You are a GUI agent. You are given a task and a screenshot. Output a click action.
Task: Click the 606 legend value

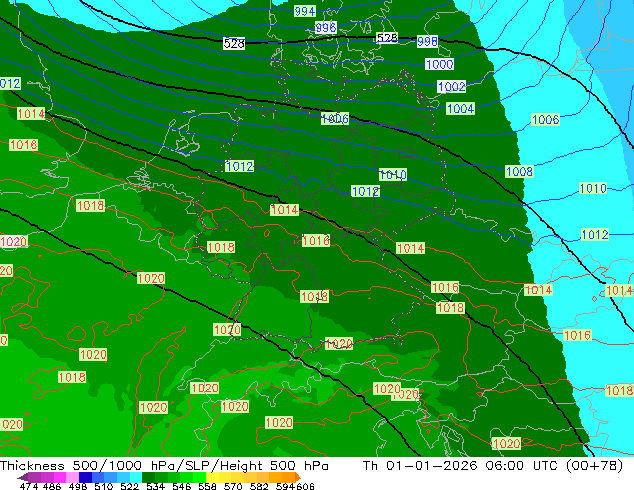(x=304, y=486)
